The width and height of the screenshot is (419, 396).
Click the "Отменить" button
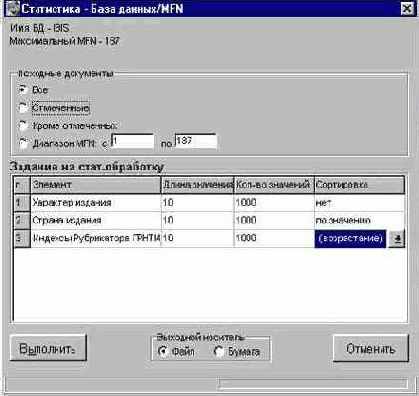coord(371,349)
